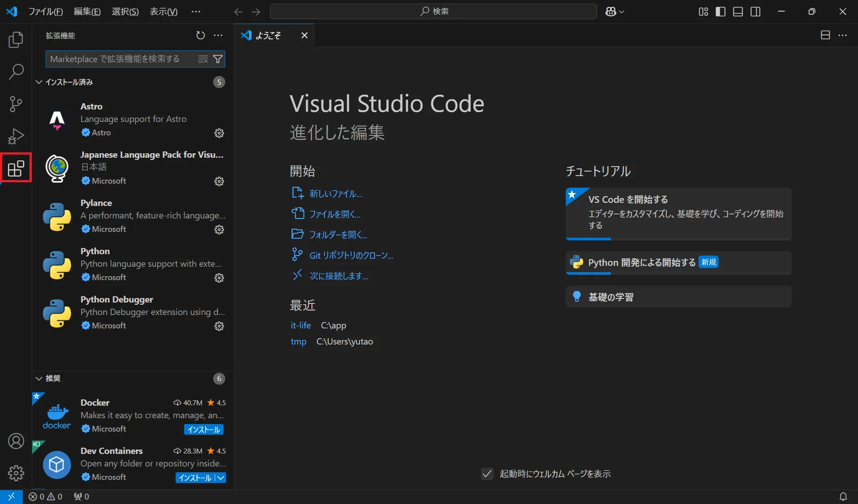
Task: Open the Accounts menu icon
Action: point(16,441)
